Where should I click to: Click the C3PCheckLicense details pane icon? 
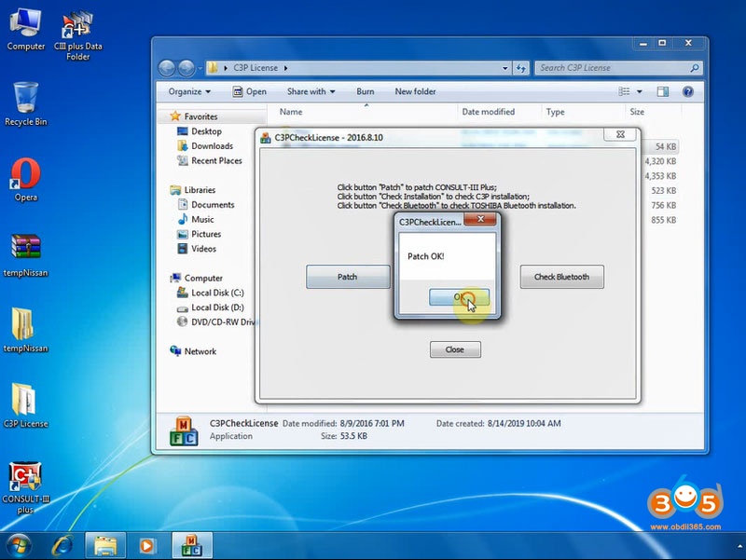coord(184,431)
